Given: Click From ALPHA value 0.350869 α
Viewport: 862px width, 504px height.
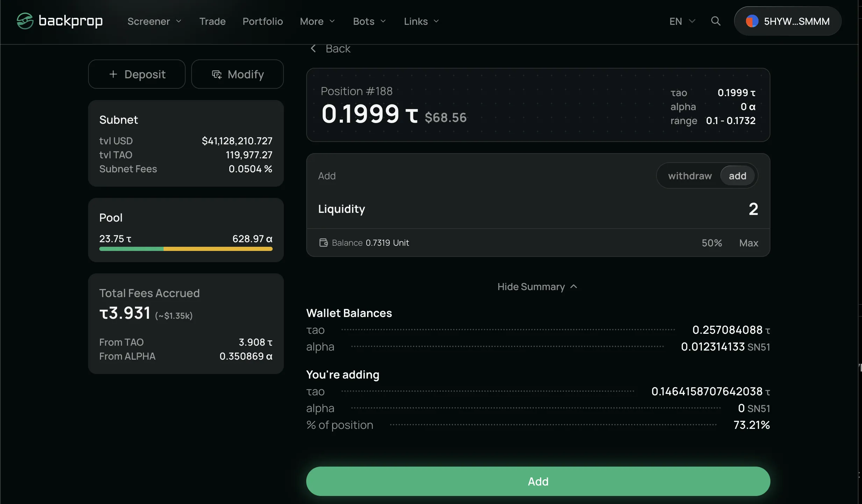Looking at the screenshot, I should pos(246,356).
